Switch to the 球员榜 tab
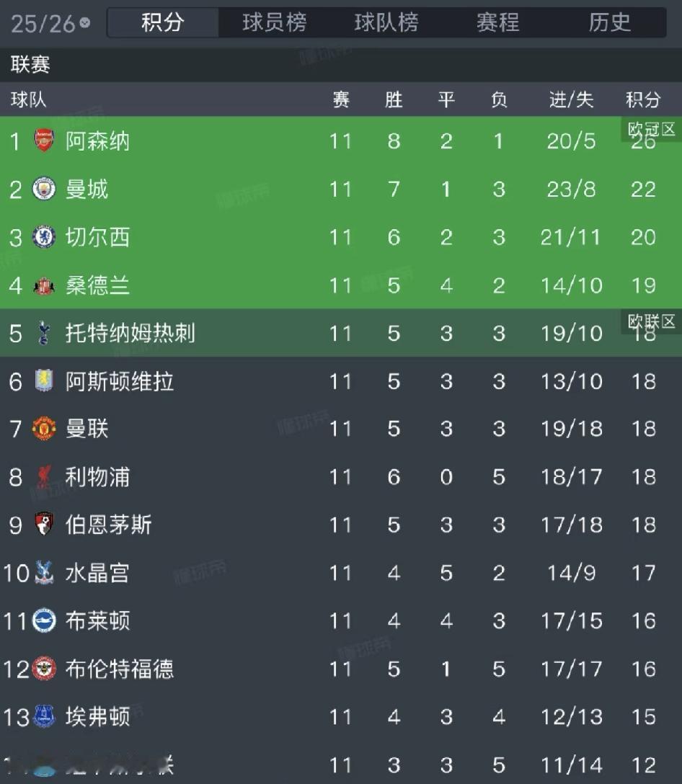The image size is (682, 784). tap(274, 23)
